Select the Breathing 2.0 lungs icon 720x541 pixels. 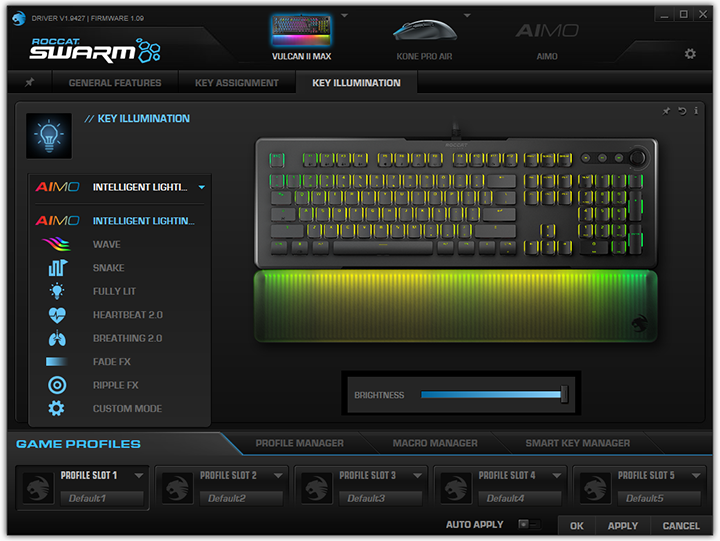click(x=57, y=338)
